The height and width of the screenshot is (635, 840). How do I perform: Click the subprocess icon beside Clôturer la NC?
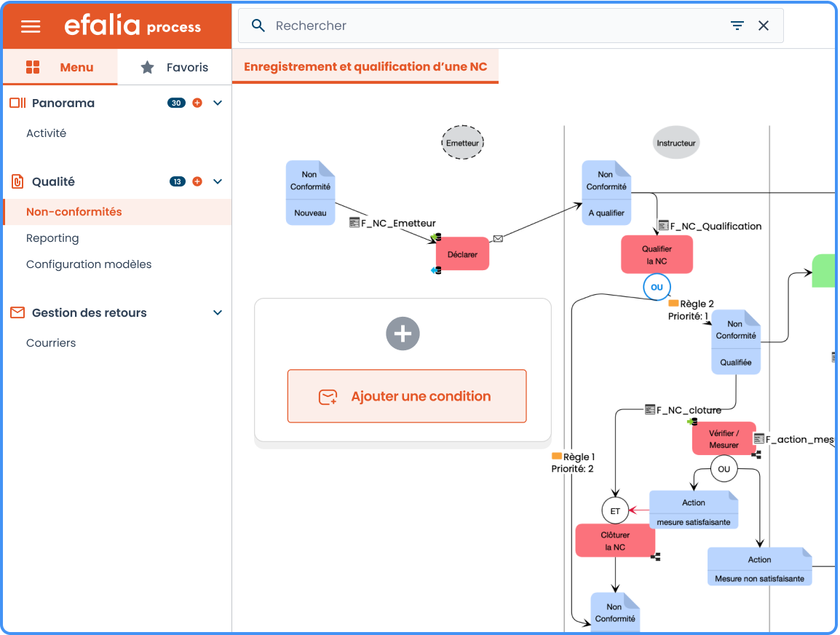click(x=655, y=557)
